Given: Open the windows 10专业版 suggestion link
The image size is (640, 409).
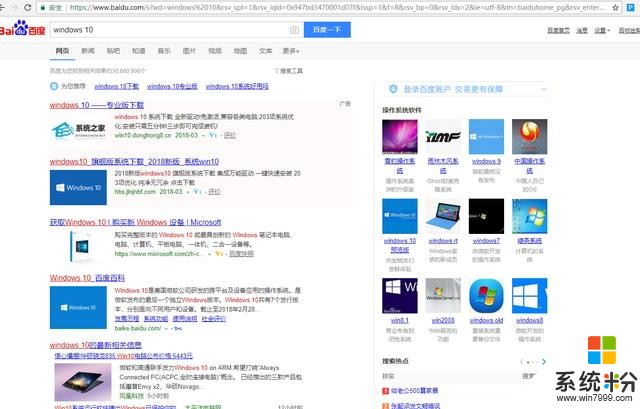Looking at the screenshot, I should pos(172,86).
